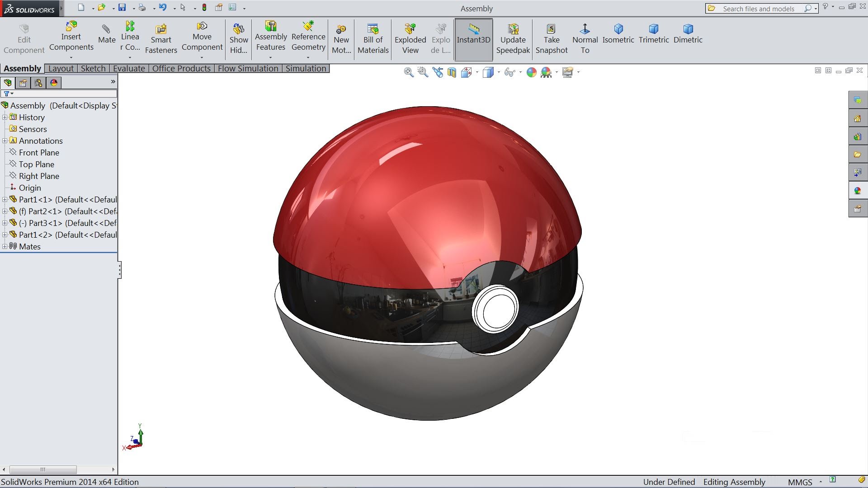The height and width of the screenshot is (488, 868).
Task: Click the Take Snapshot tool
Action: pyautogui.click(x=552, y=38)
